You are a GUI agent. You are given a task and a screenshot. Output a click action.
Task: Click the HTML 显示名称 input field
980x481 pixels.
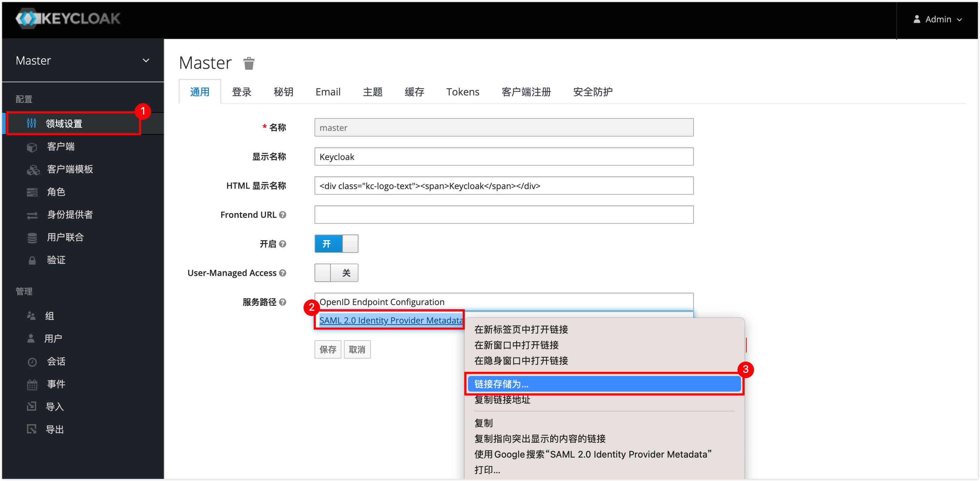pyautogui.click(x=504, y=186)
